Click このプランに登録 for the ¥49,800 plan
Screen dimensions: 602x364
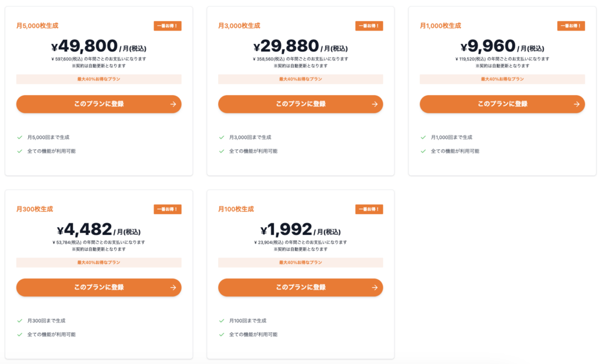tap(98, 104)
